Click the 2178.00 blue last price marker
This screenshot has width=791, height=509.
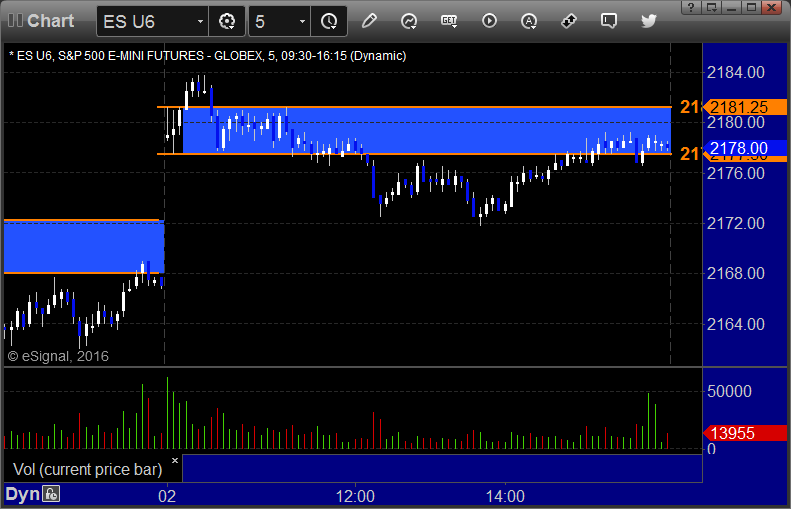pos(745,148)
